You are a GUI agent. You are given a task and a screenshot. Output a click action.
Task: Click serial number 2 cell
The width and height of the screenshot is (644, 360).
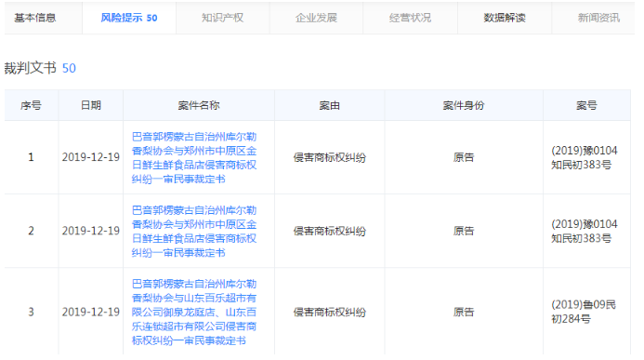coord(32,231)
